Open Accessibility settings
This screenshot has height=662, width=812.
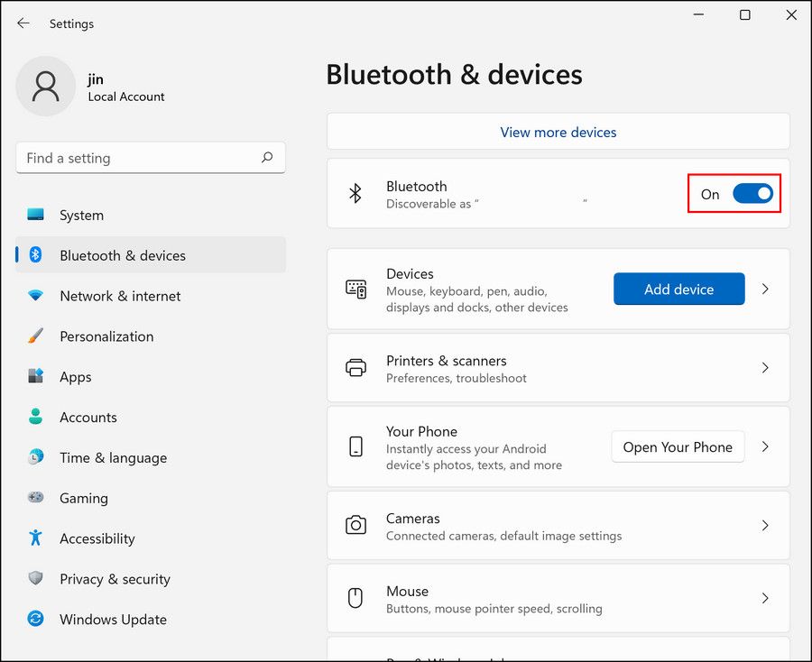[x=97, y=538]
